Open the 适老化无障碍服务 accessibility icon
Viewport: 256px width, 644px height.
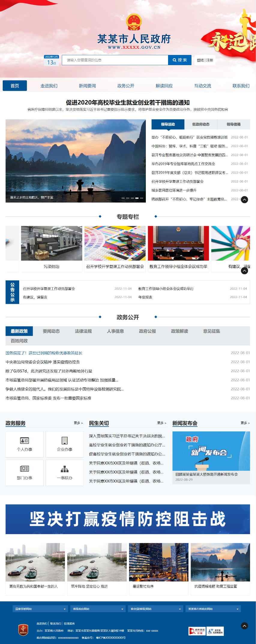[x=215, y=631]
